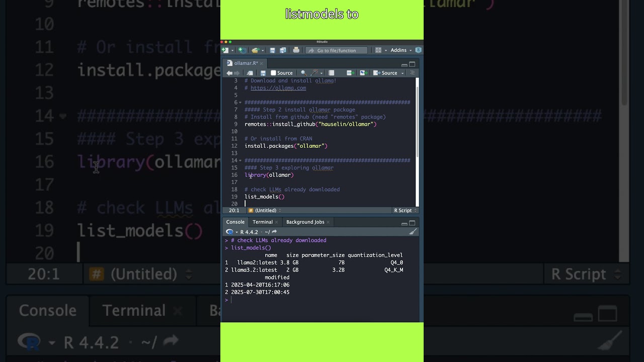Close the ollamar.R tab
Viewport: 644px width, 362px height.
coord(262,63)
